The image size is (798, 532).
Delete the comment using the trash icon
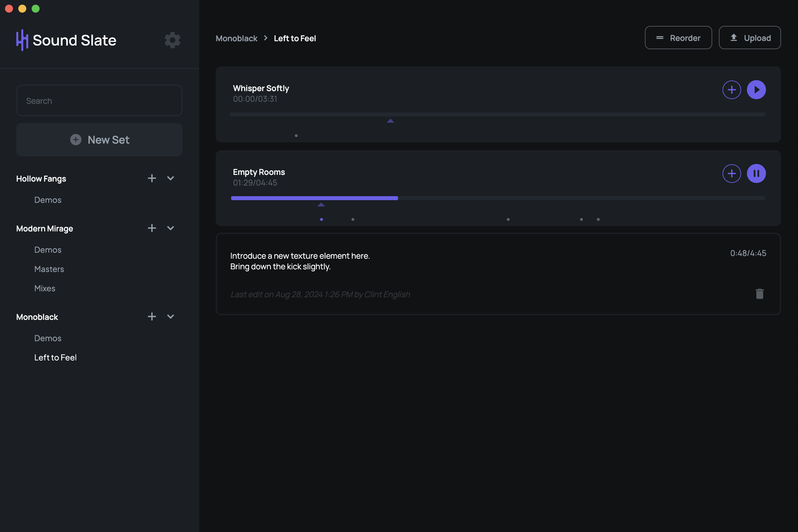point(759,294)
